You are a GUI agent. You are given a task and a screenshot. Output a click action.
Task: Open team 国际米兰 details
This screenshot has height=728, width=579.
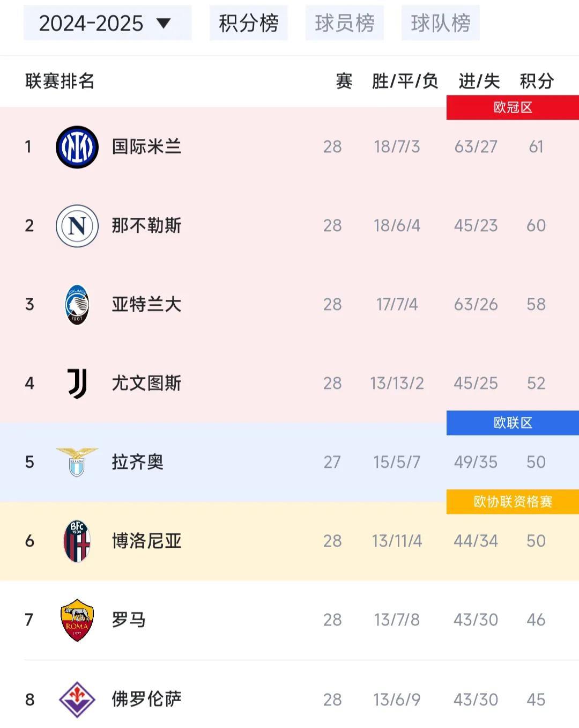coord(146,146)
